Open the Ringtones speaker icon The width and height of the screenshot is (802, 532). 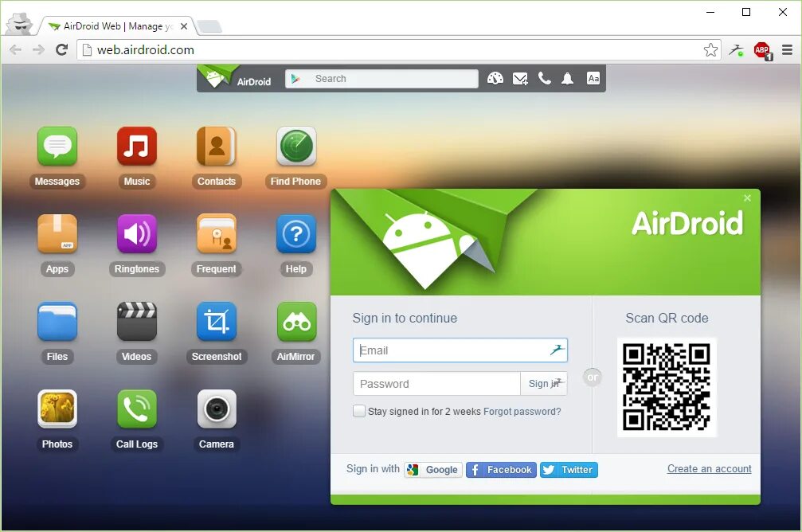pos(136,234)
